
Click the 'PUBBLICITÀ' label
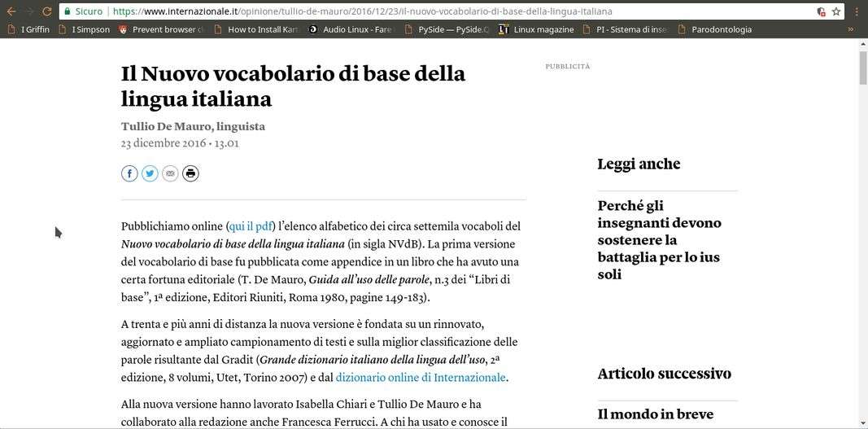point(567,67)
